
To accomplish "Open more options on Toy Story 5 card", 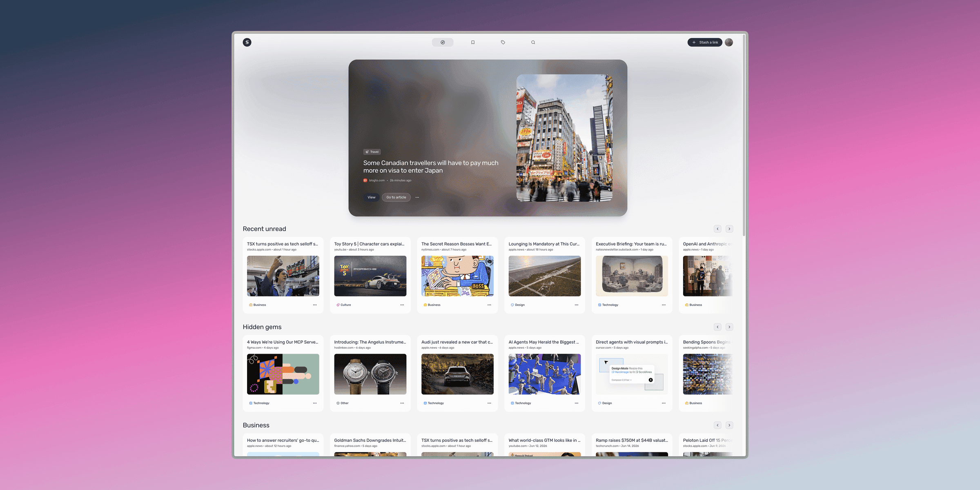I will (x=402, y=305).
